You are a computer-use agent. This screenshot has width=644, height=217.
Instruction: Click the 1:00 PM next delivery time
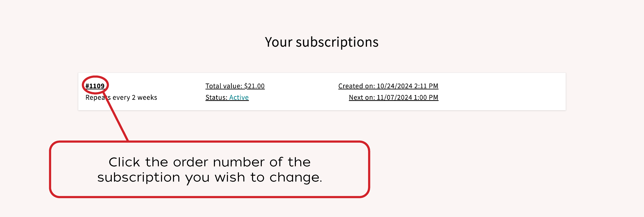(x=426, y=97)
